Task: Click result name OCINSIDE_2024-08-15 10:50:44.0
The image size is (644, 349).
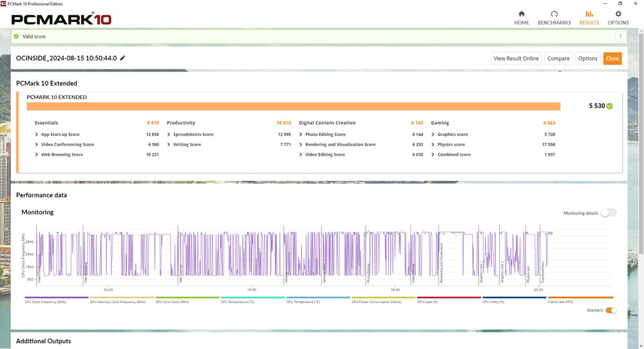Action: pyautogui.click(x=66, y=58)
